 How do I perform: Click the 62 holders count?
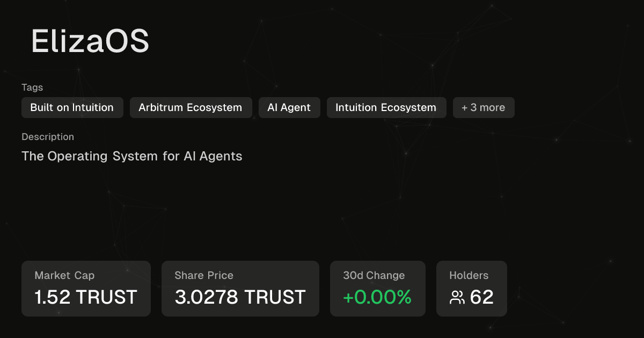pos(481,297)
